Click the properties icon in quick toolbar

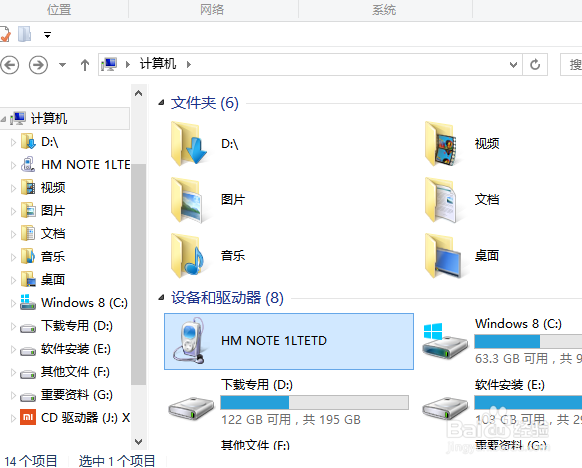click(x=5, y=34)
